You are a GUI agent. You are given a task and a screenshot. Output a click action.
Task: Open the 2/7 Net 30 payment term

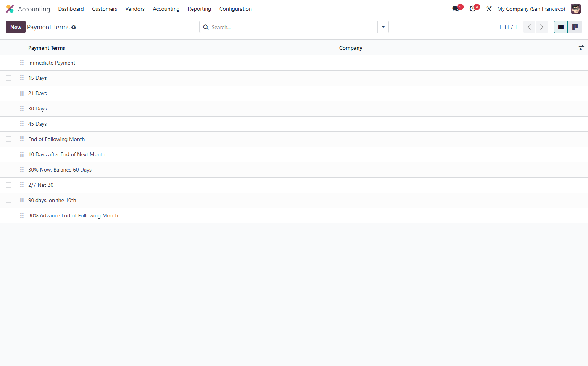pyautogui.click(x=41, y=185)
